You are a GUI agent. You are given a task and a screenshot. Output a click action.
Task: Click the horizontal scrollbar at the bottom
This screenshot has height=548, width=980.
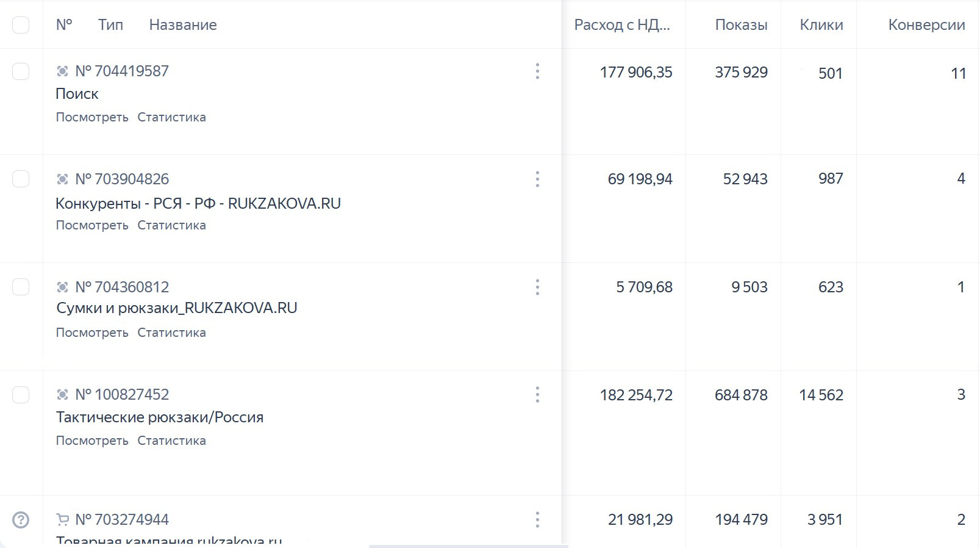coord(468,546)
